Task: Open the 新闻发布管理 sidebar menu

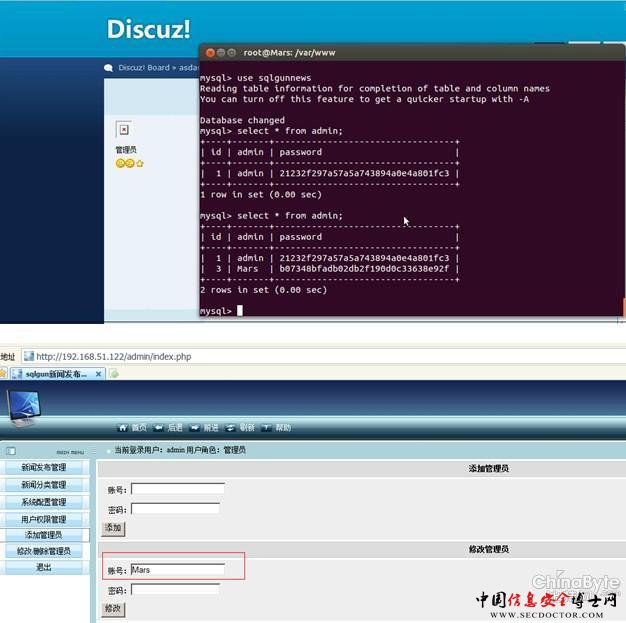Action: click(44, 467)
